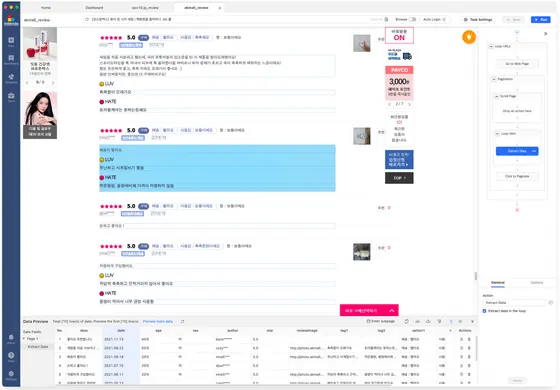Screen dimensions: 560x390
Task: Delete the first data row using trash icon
Action: click(469, 339)
